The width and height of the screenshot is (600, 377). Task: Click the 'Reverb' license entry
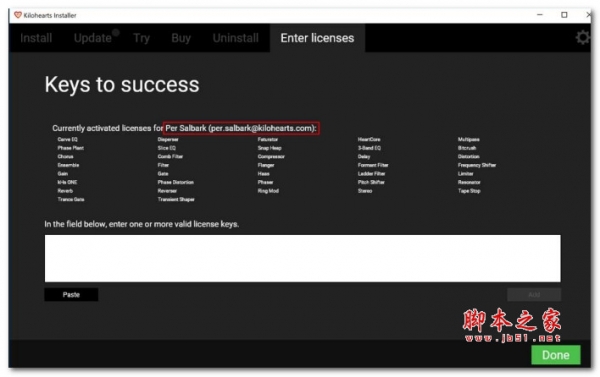pyautogui.click(x=65, y=191)
